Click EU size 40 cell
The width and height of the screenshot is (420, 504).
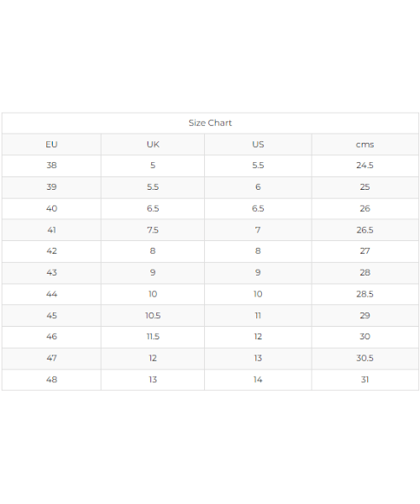(x=51, y=208)
